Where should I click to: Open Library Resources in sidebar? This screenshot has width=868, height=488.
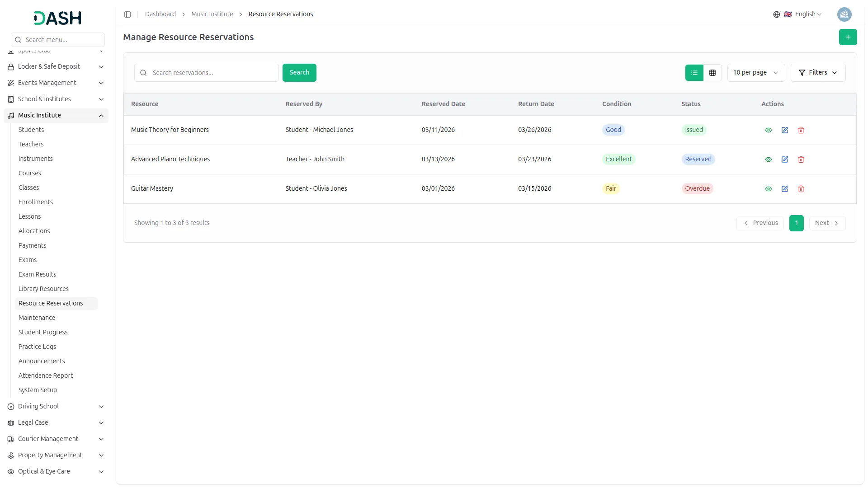43,289
